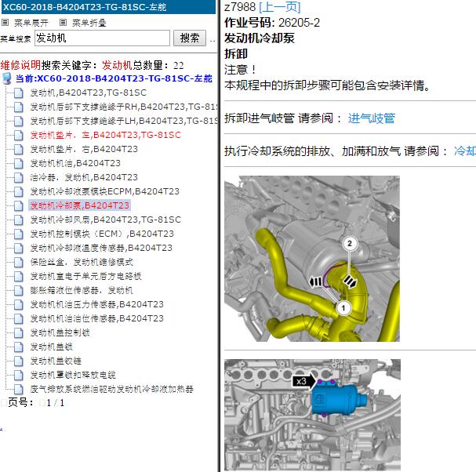The image size is (476, 472).
Task: Click the document icon beside 发动机盖锁
Action: [x=19, y=347]
